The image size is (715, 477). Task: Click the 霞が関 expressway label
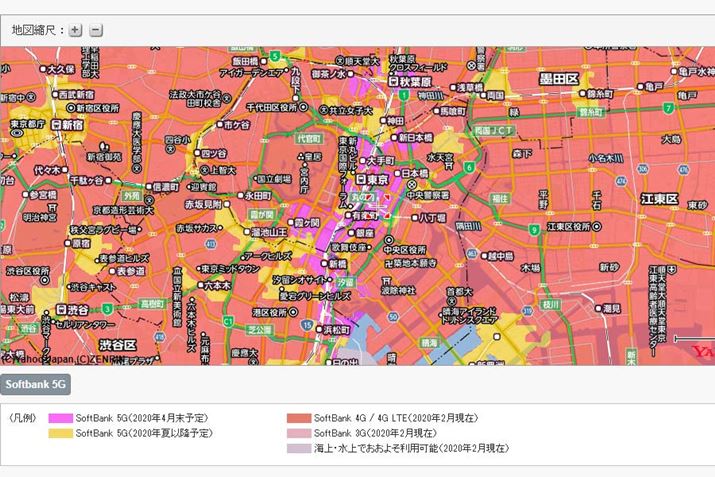(262, 214)
